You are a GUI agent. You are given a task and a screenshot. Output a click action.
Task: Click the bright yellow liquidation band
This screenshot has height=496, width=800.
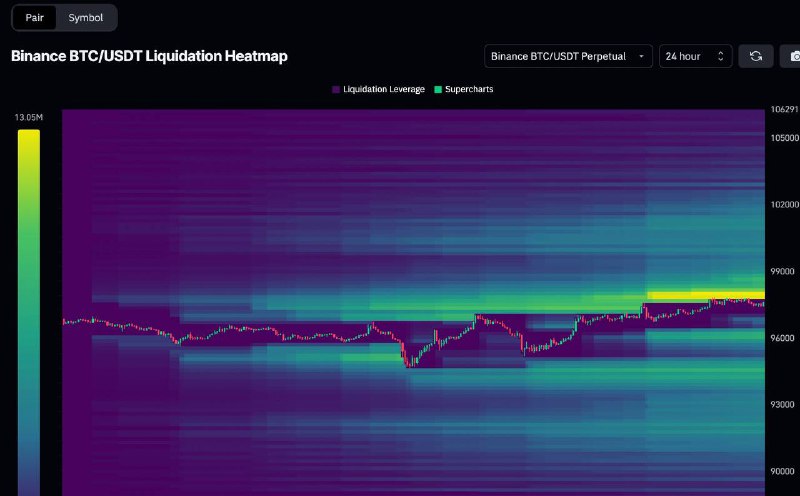coord(706,295)
